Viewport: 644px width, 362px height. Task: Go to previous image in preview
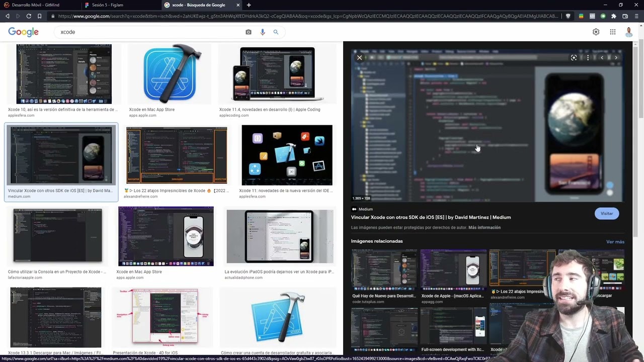click(602, 58)
